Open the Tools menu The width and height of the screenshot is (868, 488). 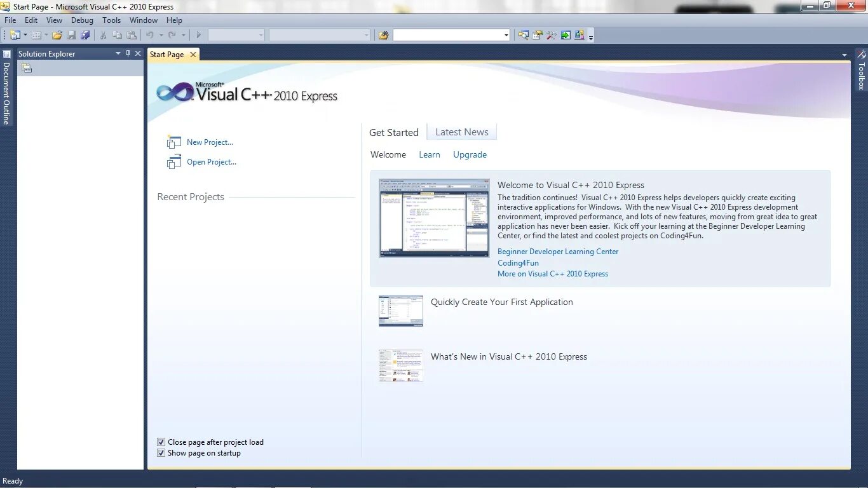[x=112, y=20]
